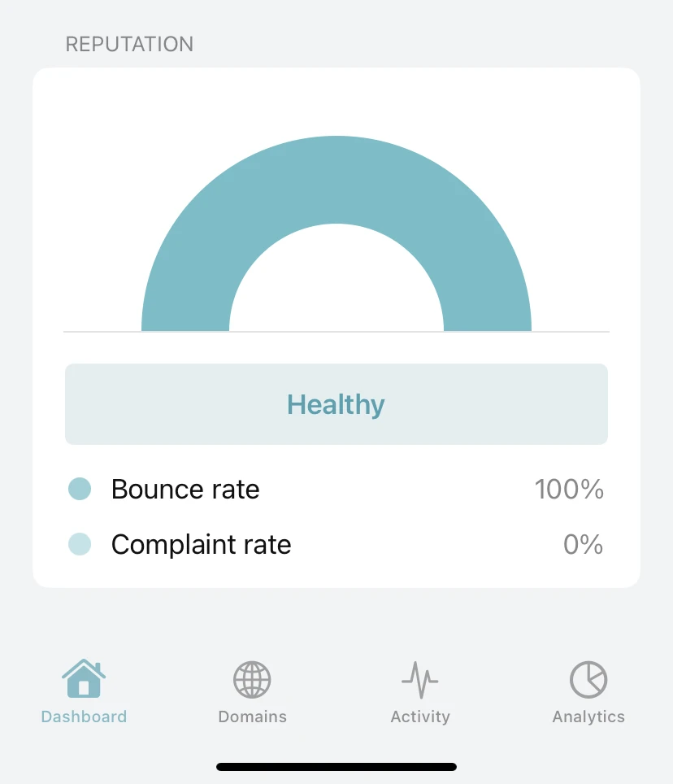This screenshot has height=784, width=673.
Task: Open the Analytics pie chart icon
Action: pos(588,680)
